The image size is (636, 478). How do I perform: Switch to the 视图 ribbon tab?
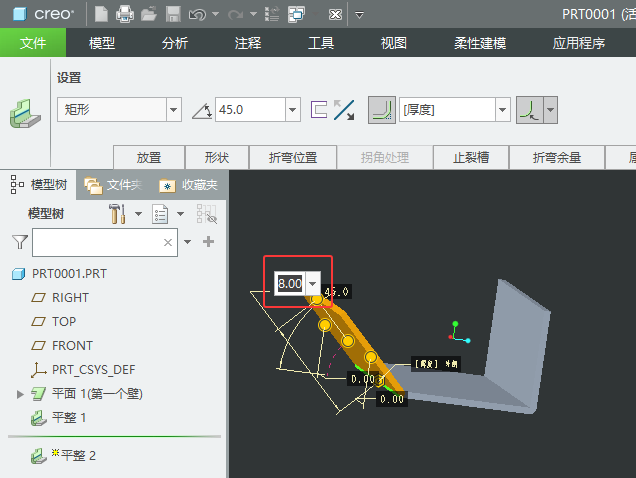[x=394, y=43]
